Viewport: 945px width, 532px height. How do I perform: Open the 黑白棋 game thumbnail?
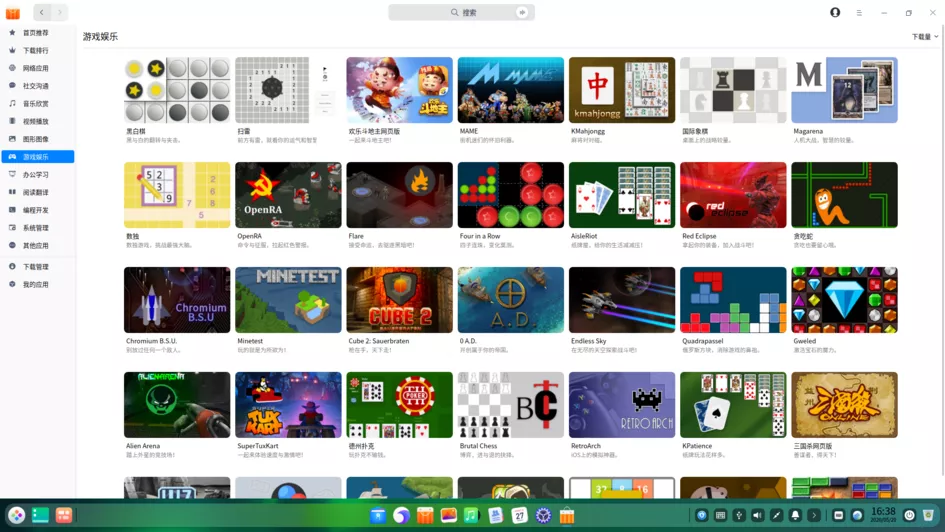tap(177, 90)
